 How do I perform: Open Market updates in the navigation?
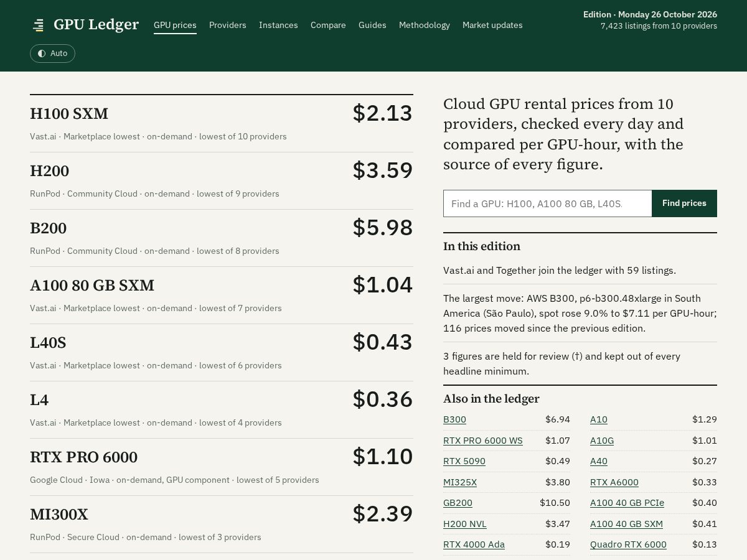(x=492, y=25)
